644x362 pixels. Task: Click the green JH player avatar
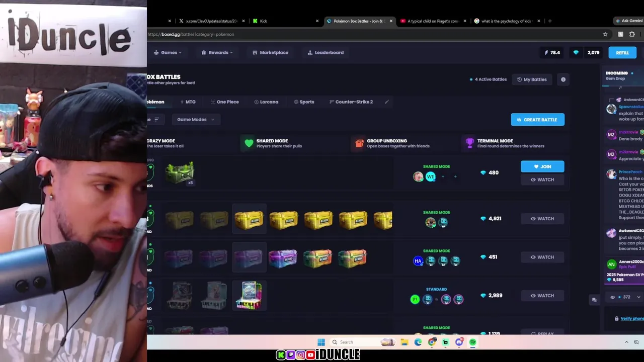pyautogui.click(x=415, y=299)
